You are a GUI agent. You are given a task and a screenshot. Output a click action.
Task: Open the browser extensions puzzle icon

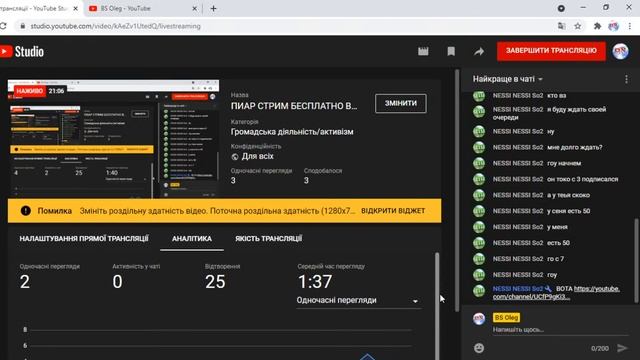[x=597, y=26]
